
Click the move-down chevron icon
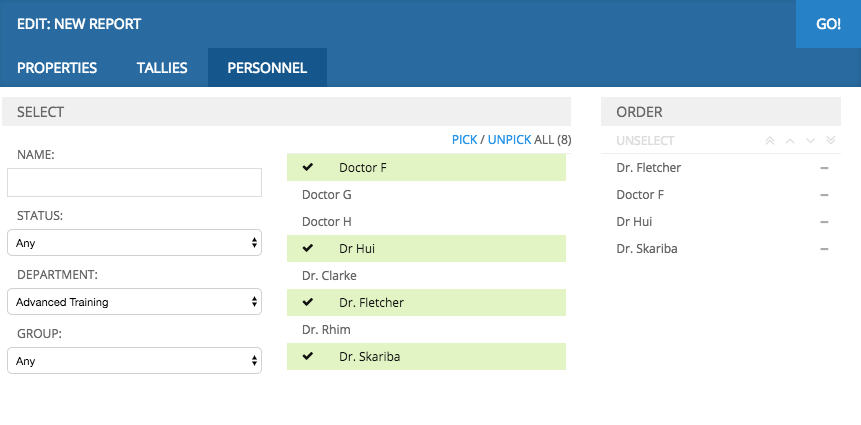810,141
